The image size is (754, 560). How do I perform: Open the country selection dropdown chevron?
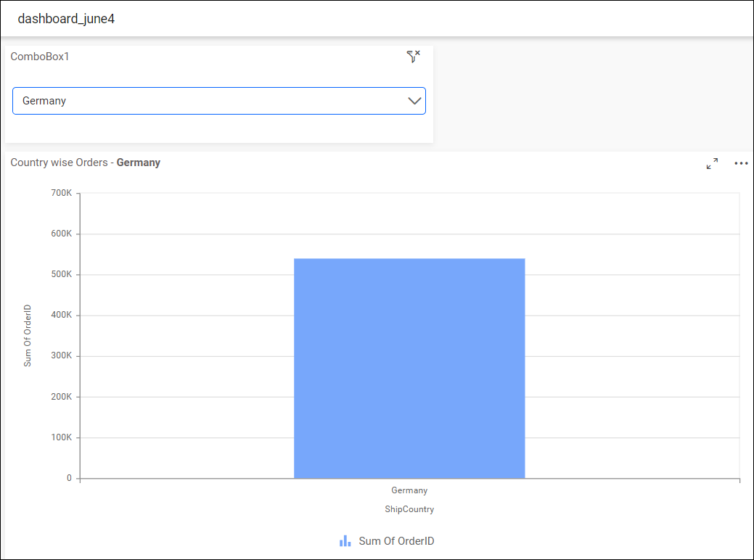[414, 101]
